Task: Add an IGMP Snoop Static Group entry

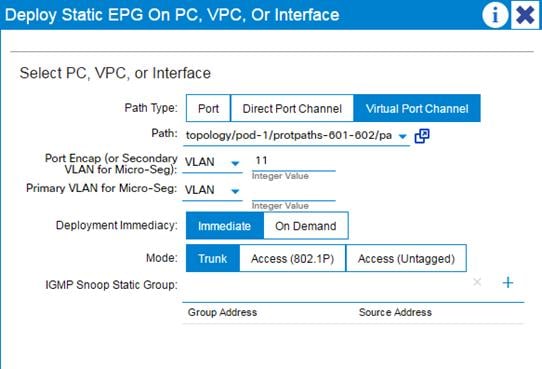Action: [x=508, y=283]
